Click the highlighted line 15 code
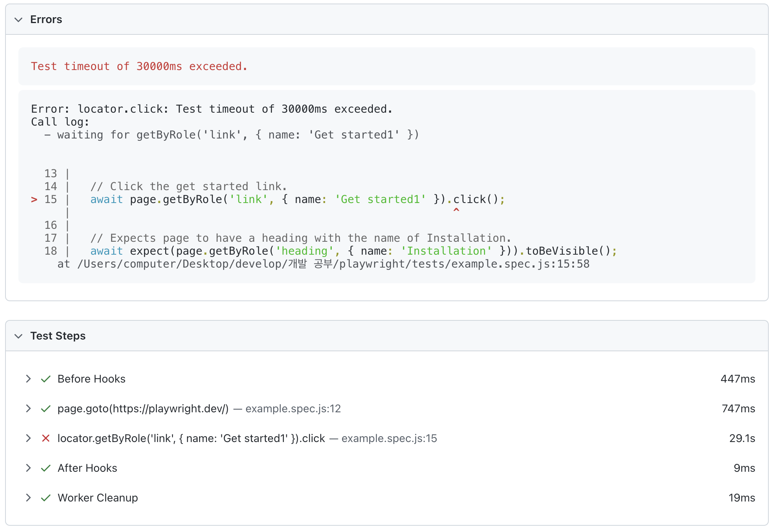777x532 pixels. click(297, 199)
